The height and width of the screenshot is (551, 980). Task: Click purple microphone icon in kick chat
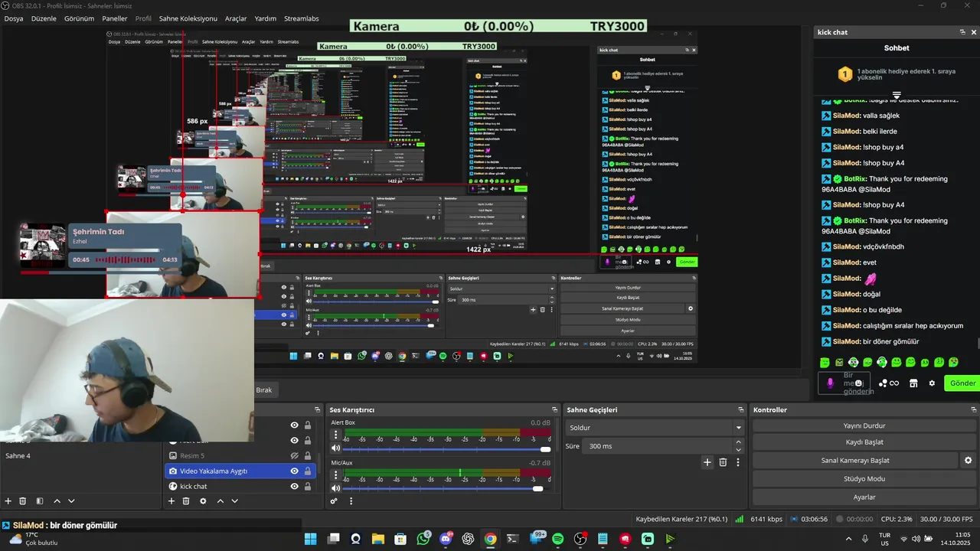click(830, 383)
